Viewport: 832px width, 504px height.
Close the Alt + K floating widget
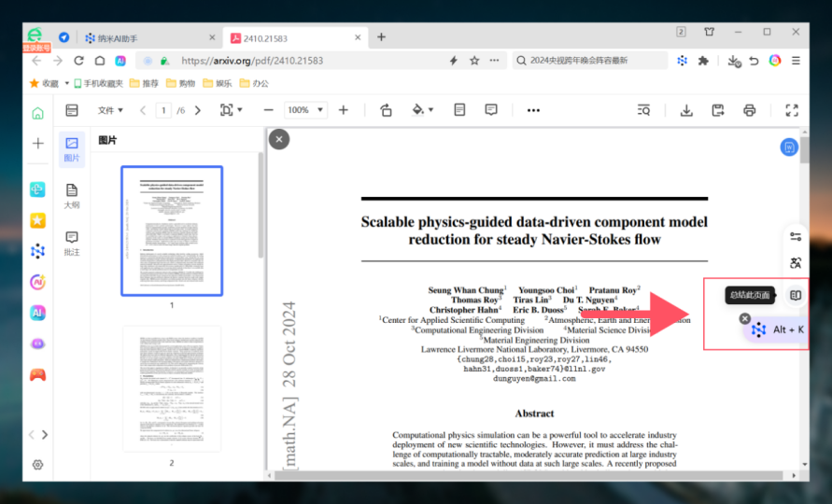pyautogui.click(x=745, y=318)
